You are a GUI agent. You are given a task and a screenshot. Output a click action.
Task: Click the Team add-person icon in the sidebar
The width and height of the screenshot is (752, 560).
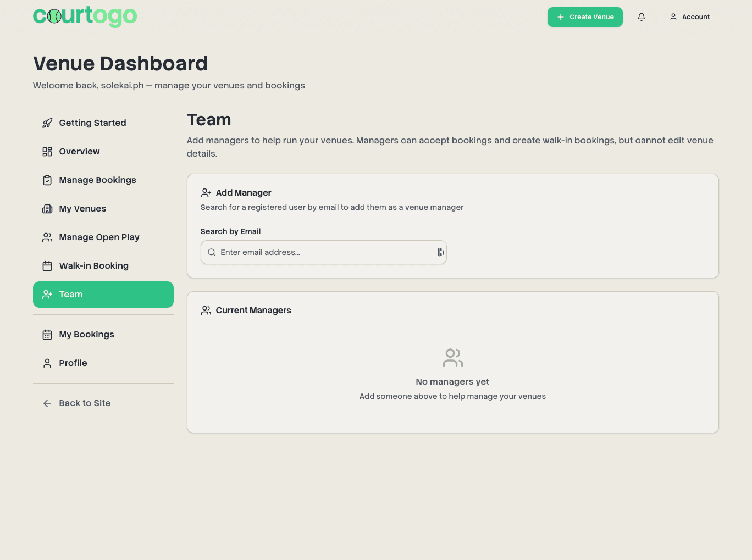click(47, 294)
